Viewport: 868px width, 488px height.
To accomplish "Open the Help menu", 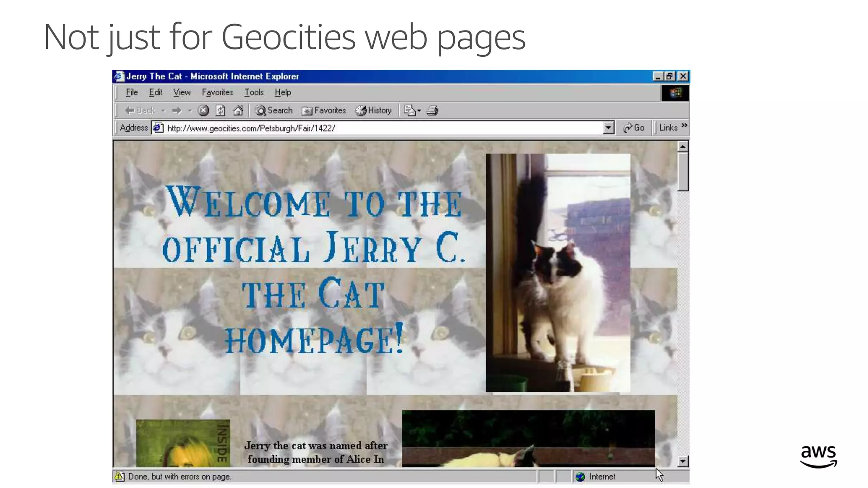I will click(283, 92).
